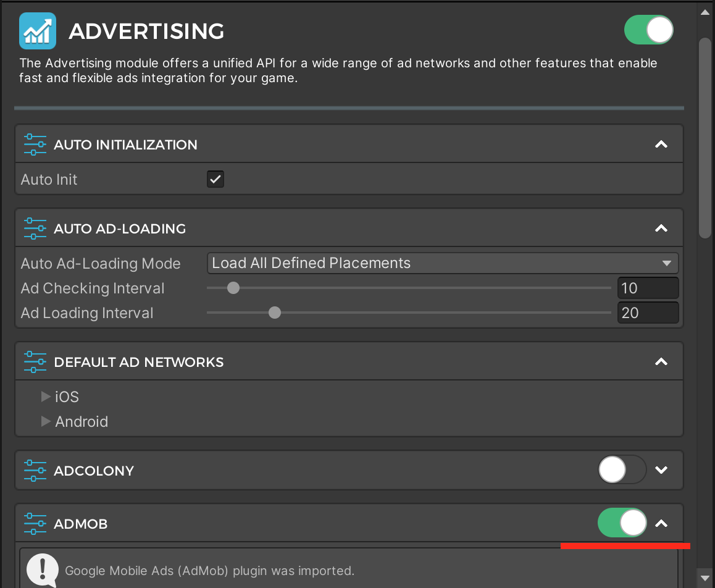Click the Auto Initialization sliders icon
The height and width of the screenshot is (588, 715).
click(x=35, y=145)
